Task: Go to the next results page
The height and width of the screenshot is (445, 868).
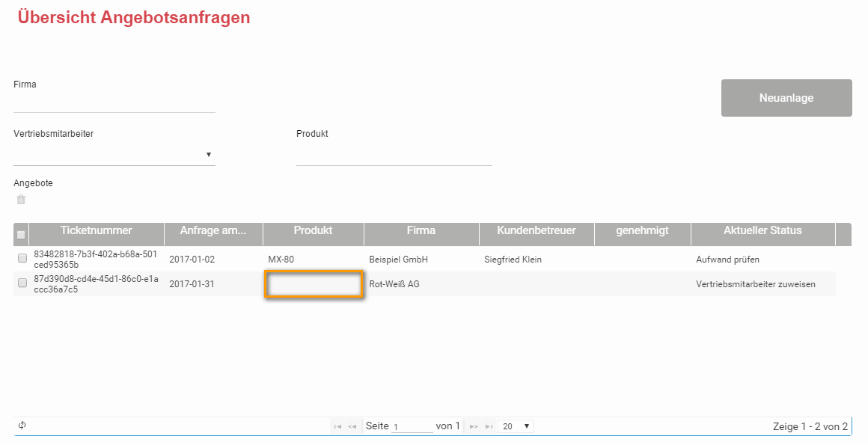Action: point(473,426)
